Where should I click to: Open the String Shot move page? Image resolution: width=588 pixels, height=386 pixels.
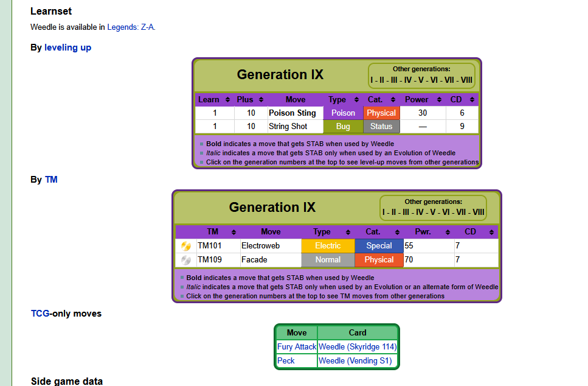tap(288, 127)
